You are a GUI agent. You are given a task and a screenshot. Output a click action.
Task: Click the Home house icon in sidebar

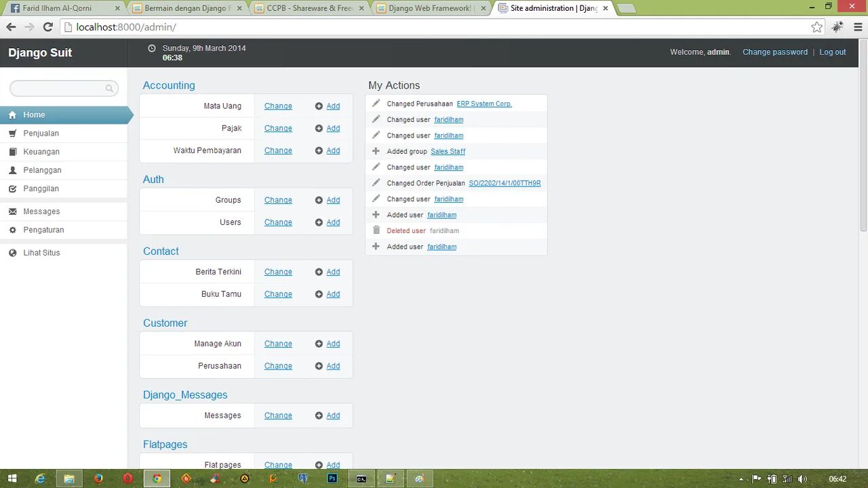point(12,115)
